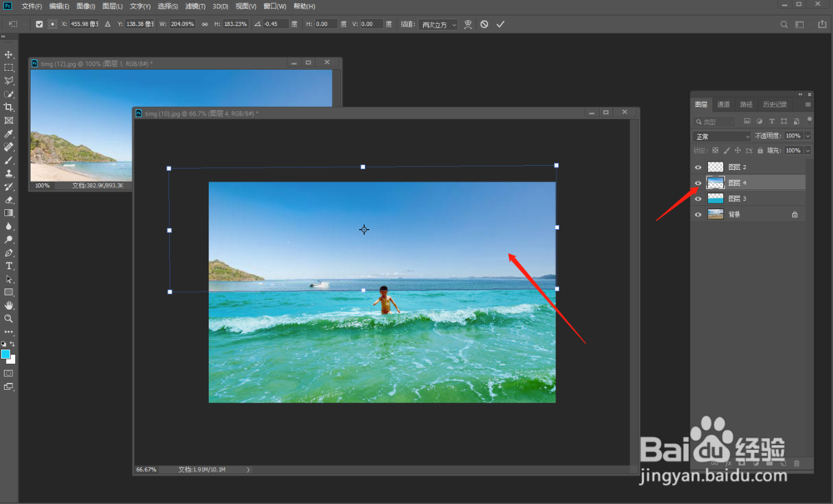Toggle lock all padlock icon in Layers panel
Image resolution: width=833 pixels, height=504 pixels.
761,151
